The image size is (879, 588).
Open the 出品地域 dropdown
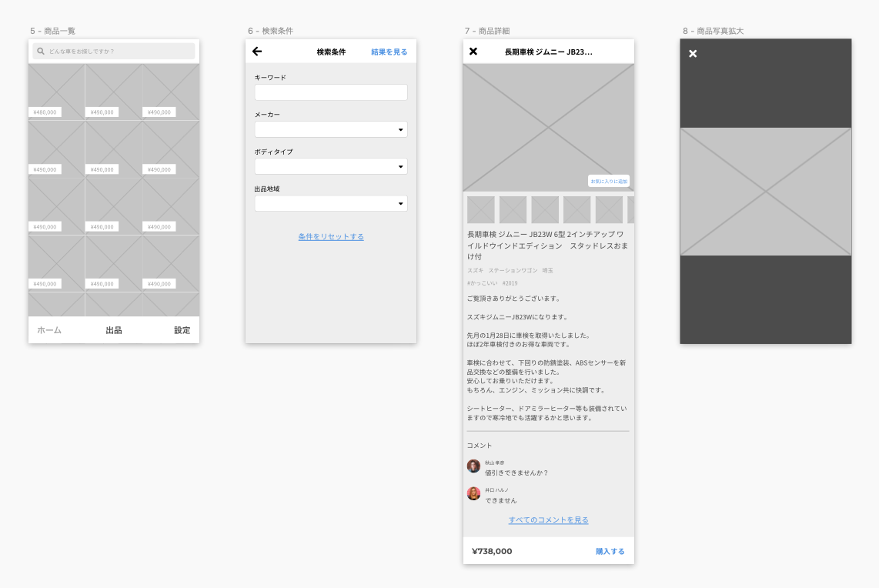331,204
